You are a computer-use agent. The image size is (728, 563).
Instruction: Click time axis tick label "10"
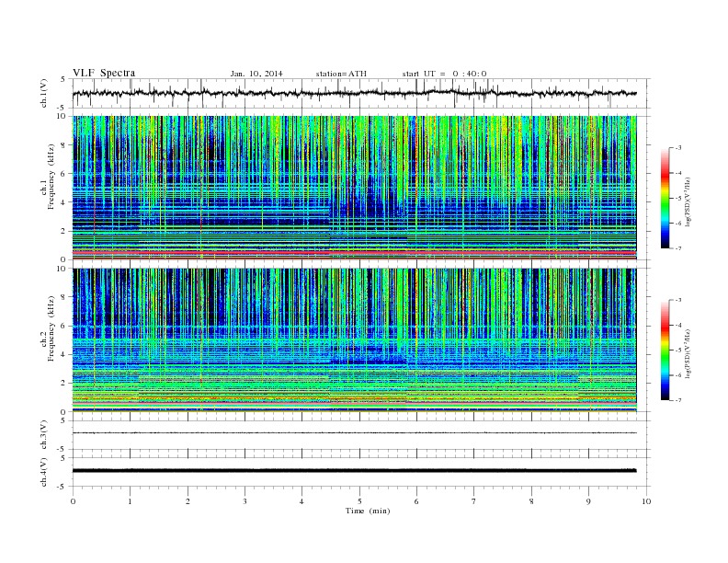(646, 501)
